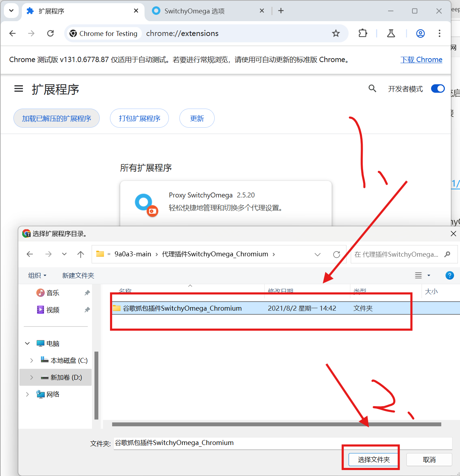
Task: Select 本地磁盘 (C:) drive
Action: click(69, 360)
